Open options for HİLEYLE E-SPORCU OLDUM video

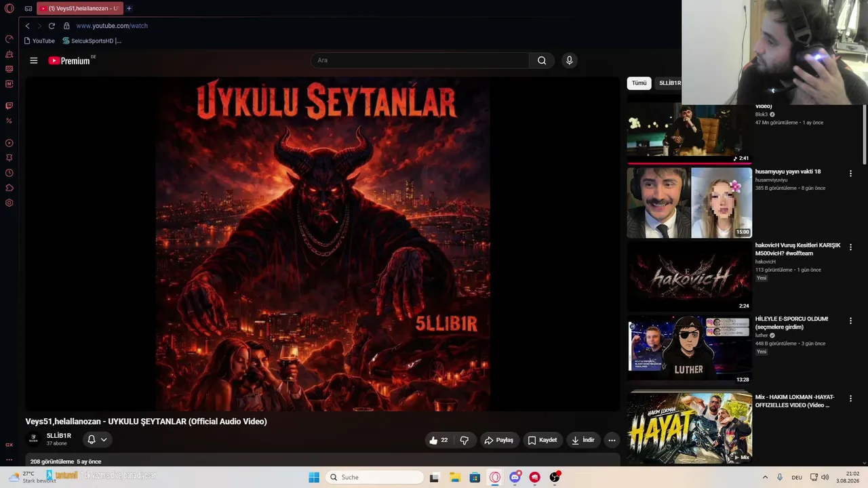click(850, 321)
